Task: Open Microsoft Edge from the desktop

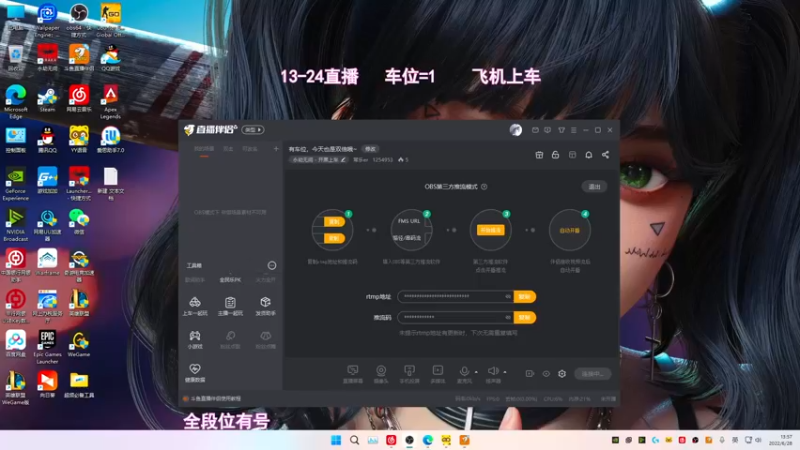Action: [x=16, y=103]
